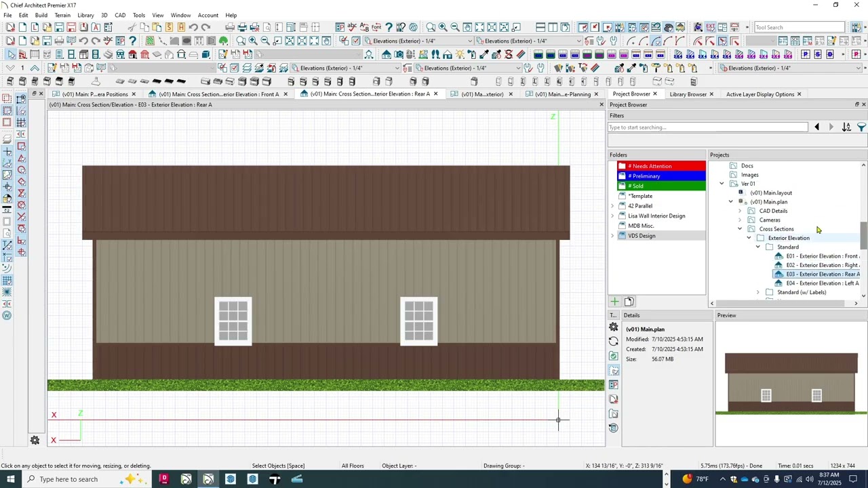This screenshot has height=488, width=868.
Task: Click the down chevron floor icon beside the 1
Action: (x=10, y=68)
